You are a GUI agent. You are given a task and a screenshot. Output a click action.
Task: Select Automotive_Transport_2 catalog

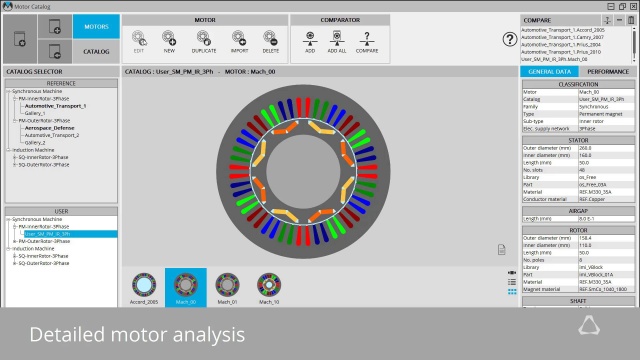52,136
